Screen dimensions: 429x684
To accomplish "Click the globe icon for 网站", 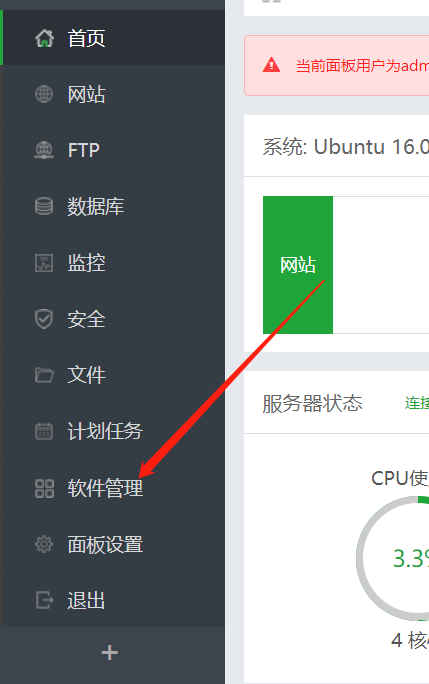I will pyautogui.click(x=44, y=94).
